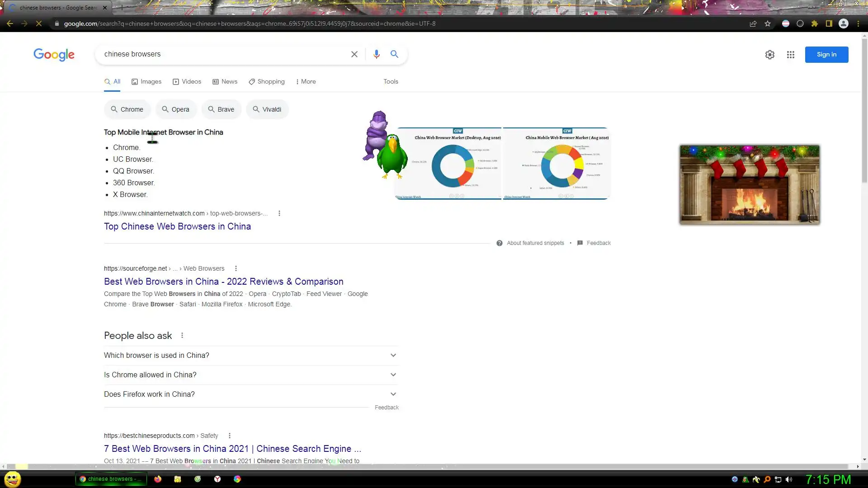Viewport: 868px width, 488px height.
Task: Open the browser extensions puzzle icon
Action: (x=815, y=23)
